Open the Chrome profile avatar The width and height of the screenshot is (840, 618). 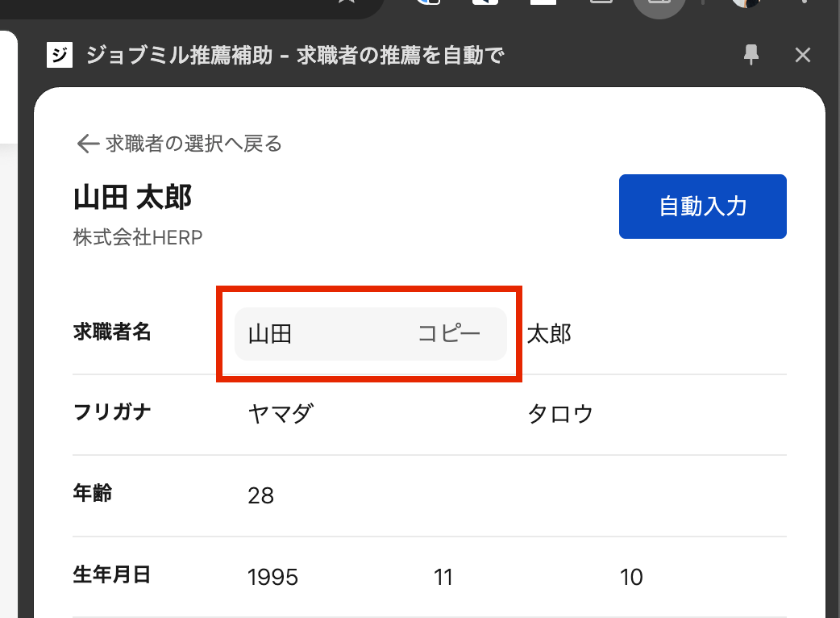coord(746,3)
